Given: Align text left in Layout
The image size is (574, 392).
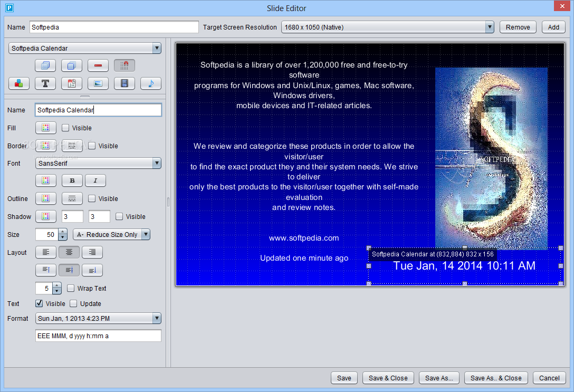Looking at the screenshot, I should 46,252.
